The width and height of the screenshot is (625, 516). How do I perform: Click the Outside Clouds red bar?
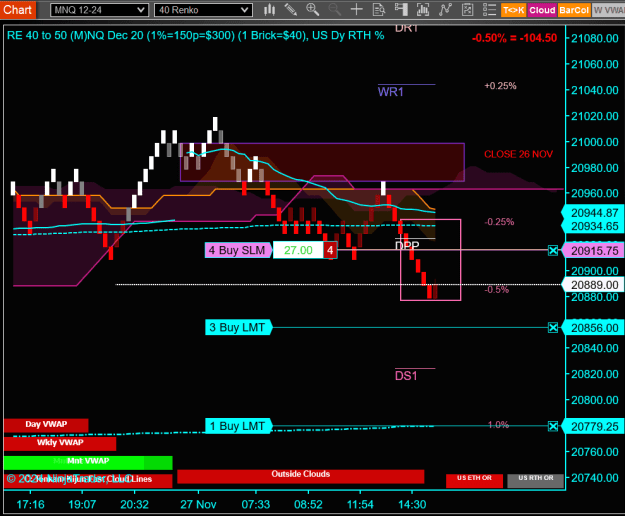[x=301, y=476]
